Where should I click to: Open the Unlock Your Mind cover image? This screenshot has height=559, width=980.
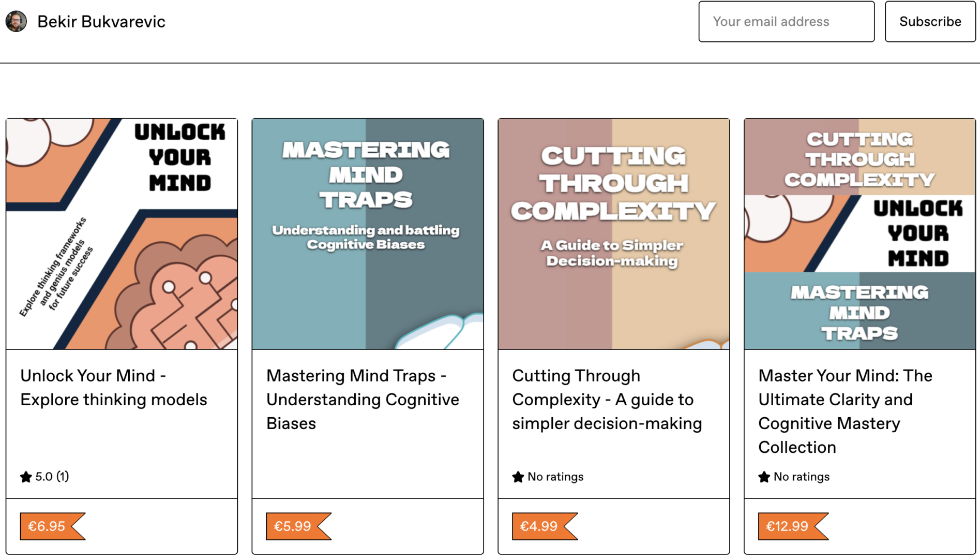pyautogui.click(x=122, y=234)
